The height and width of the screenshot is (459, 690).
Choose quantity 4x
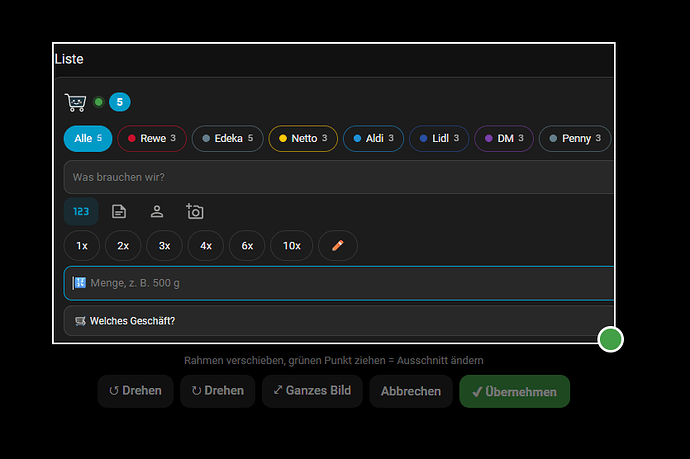click(206, 246)
